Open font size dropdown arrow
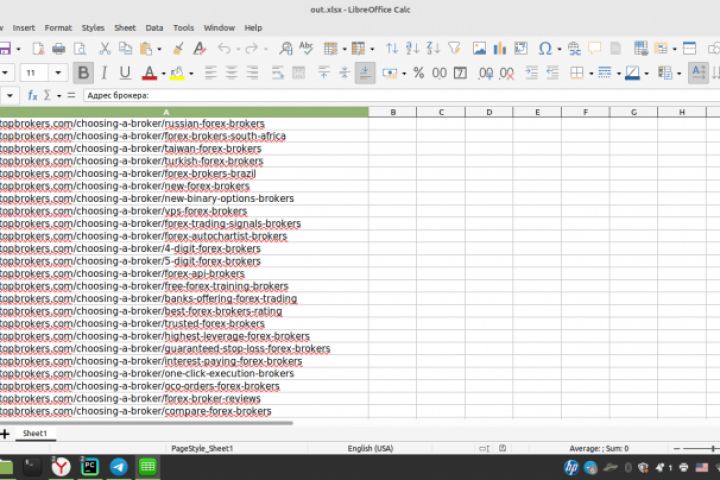 coord(58,73)
